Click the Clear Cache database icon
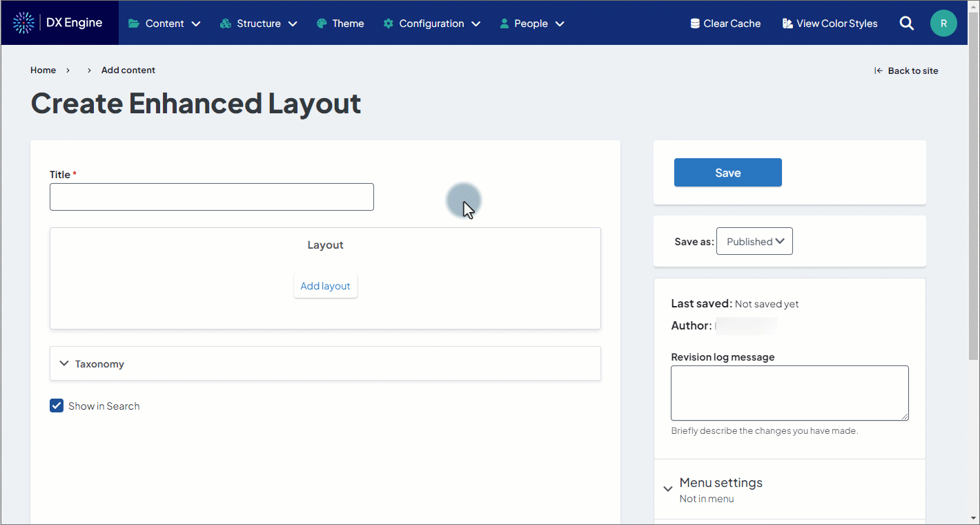Image resolution: width=980 pixels, height=525 pixels. (695, 23)
